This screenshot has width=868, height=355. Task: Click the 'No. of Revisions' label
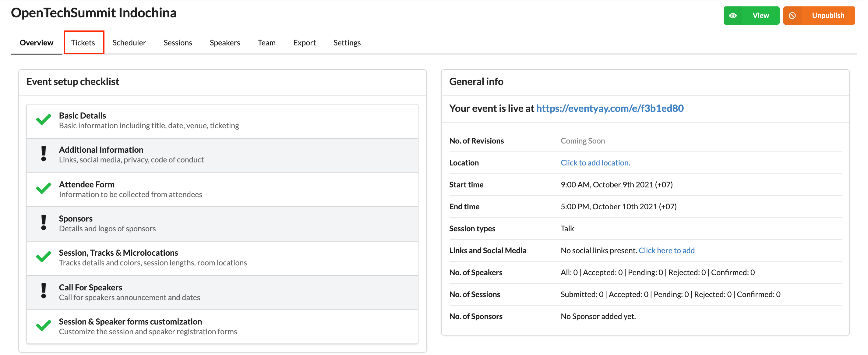click(476, 141)
